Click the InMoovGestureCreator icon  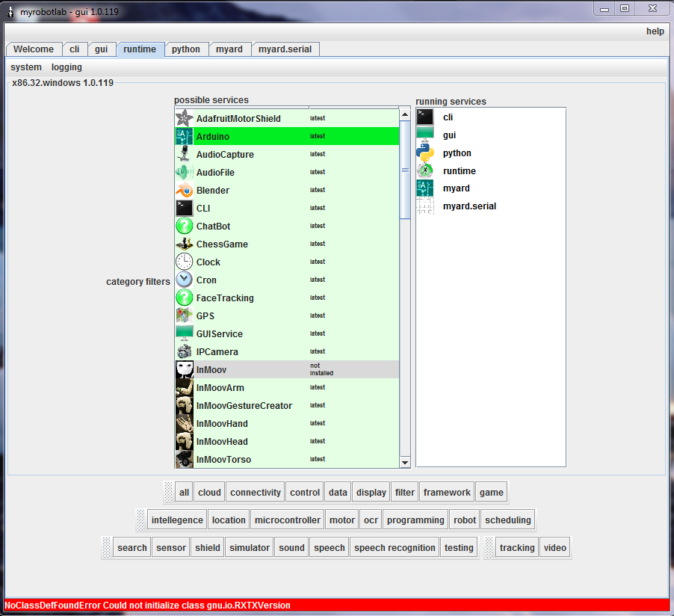[x=185, y=406]
